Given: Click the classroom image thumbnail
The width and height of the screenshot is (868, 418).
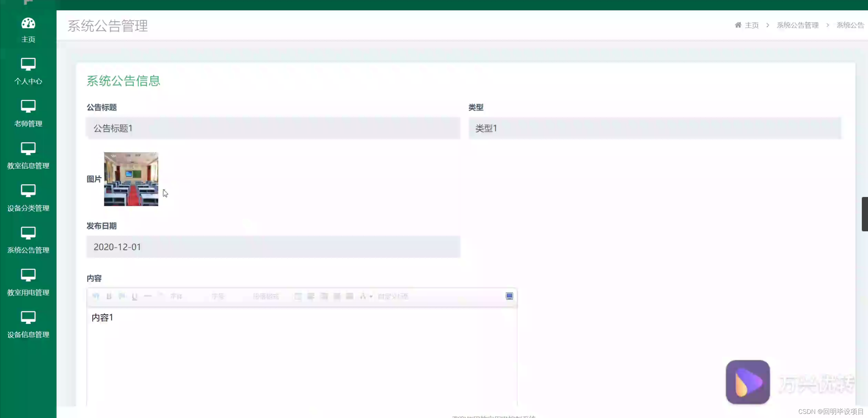Looking at the screenshot, I should pos(131,179).
